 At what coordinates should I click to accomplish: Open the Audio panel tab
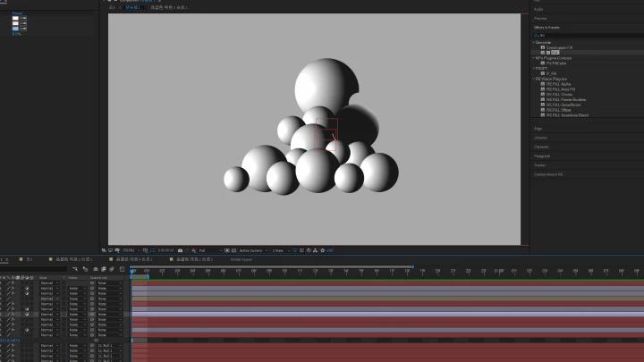pyautogui.click(x=538, y=9)
